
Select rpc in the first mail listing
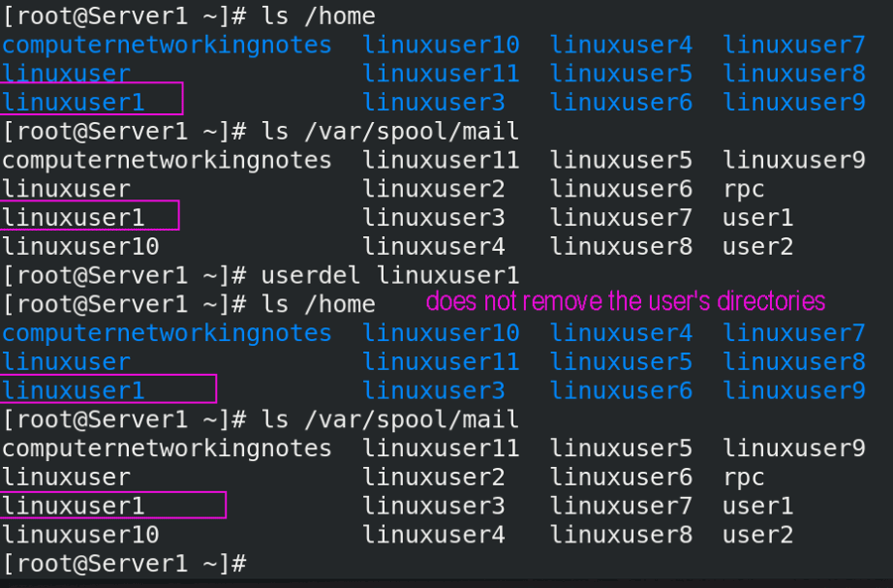click(743, 189)
